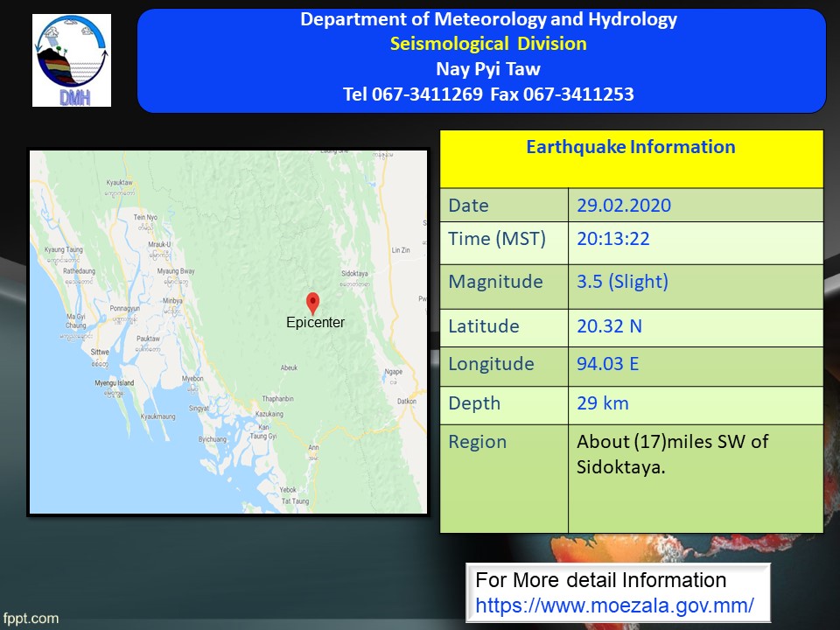Click Sidoktaya town label on the map
Image resolution: width=840 pixels, height=630 pixels.
coord(353,274)
